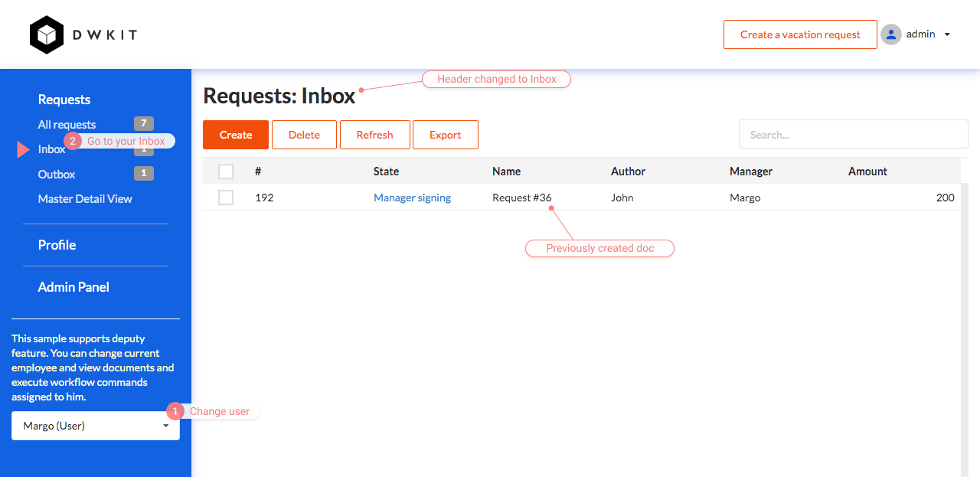Click Create a vacation request button
The image size is (980, 477).
(800, 34)
